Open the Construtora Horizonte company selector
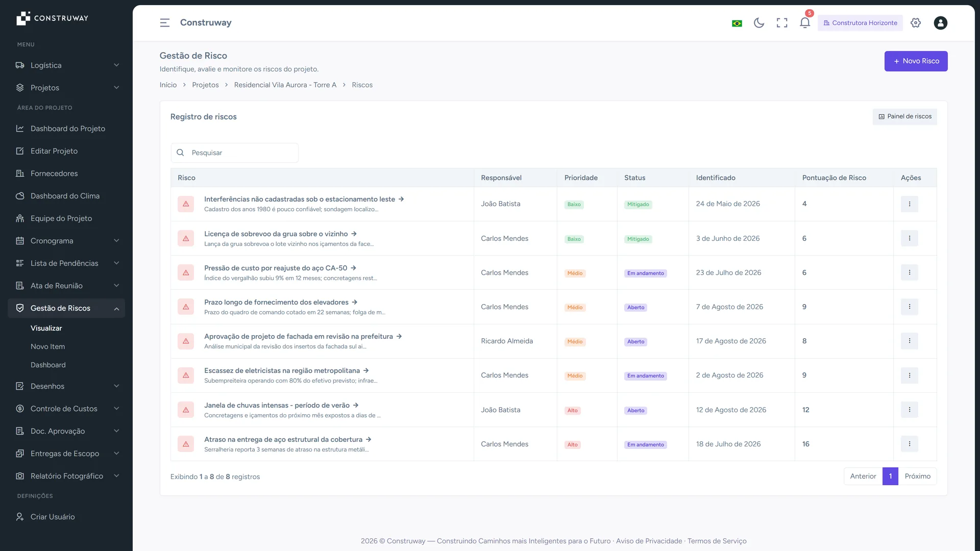 860,23
